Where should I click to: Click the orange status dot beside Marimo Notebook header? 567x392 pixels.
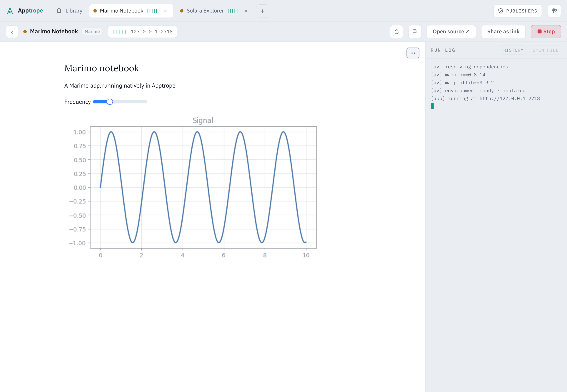tap(25, 32)
